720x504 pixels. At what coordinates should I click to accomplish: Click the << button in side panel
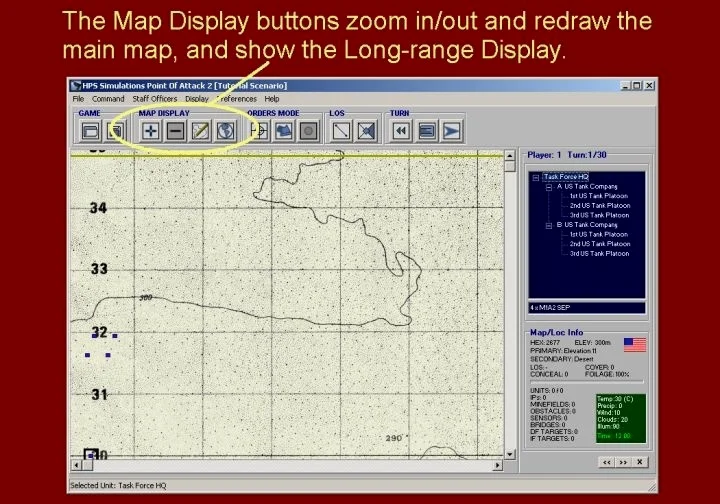607,462
